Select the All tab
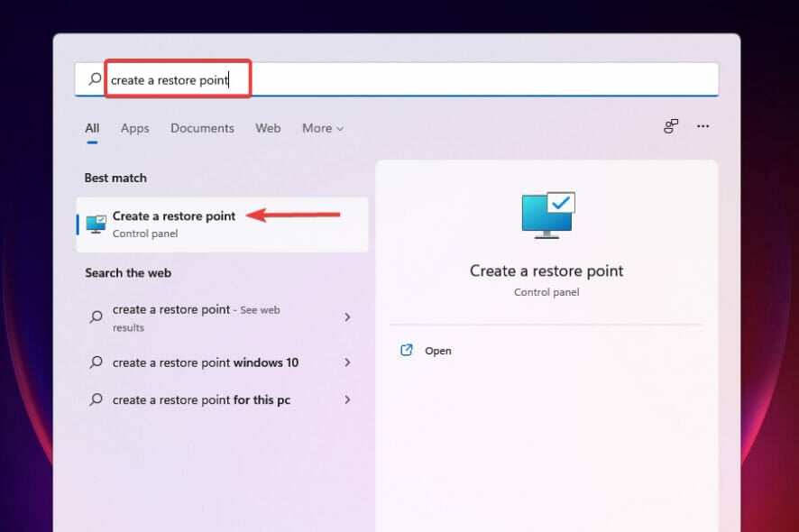Image resolution: width=799 pixels, height=532 pixels. tap(91, 128)
